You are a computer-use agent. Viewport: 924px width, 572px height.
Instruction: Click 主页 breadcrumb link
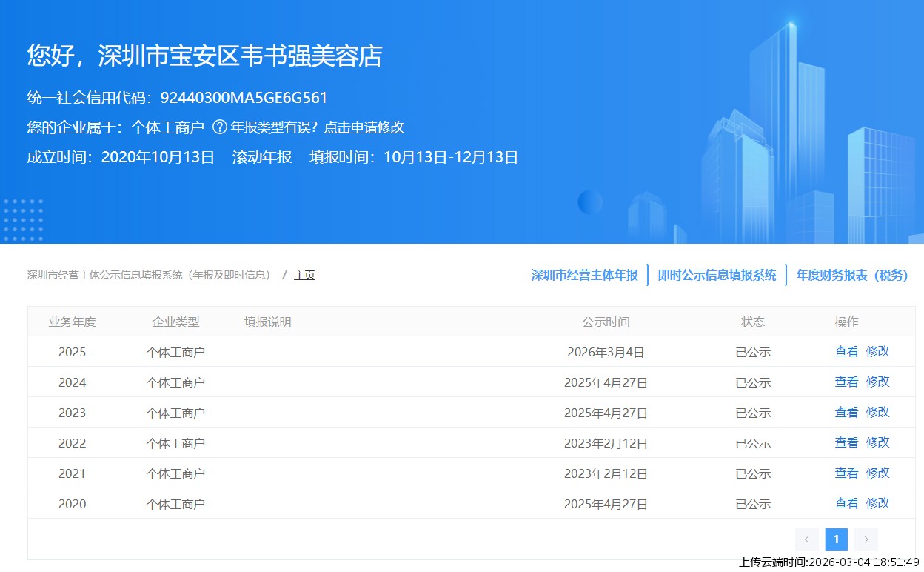click(x=304, y=276)
